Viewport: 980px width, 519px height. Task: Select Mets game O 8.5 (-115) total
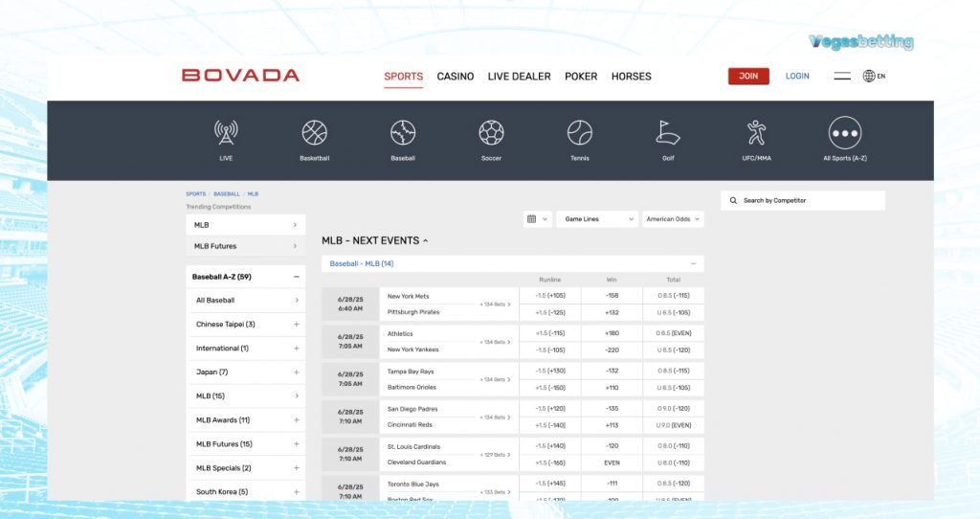click(x=673, y=296)
